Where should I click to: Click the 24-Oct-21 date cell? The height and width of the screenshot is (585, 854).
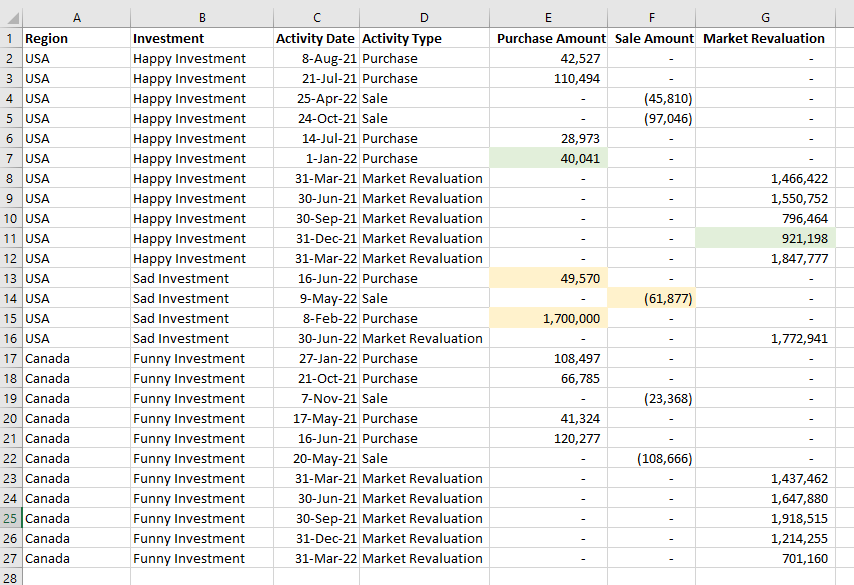(x=316, y=118)
